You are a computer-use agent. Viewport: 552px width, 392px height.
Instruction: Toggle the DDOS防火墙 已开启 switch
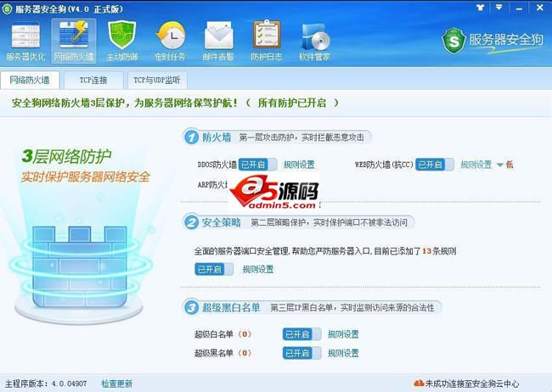click(257, 165)
